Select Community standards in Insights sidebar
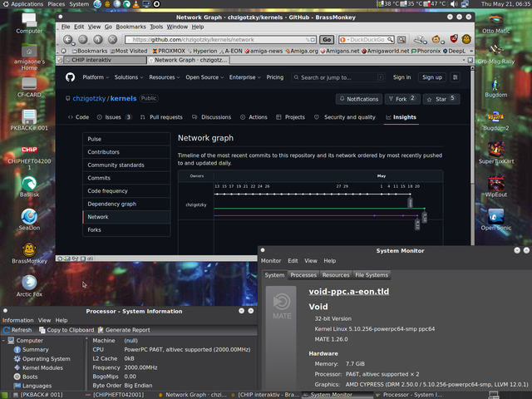This screenshot has width=532, height=399. coord(126,165)
